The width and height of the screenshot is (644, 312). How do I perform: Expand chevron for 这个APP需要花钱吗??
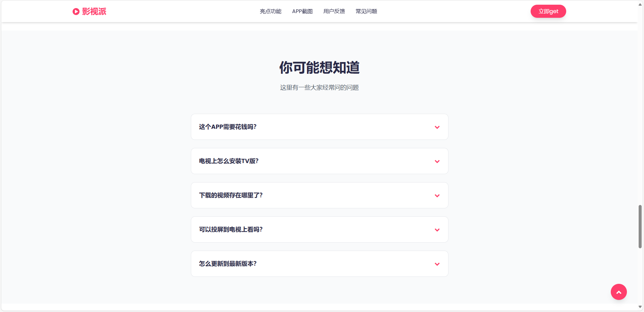(437, 127)
